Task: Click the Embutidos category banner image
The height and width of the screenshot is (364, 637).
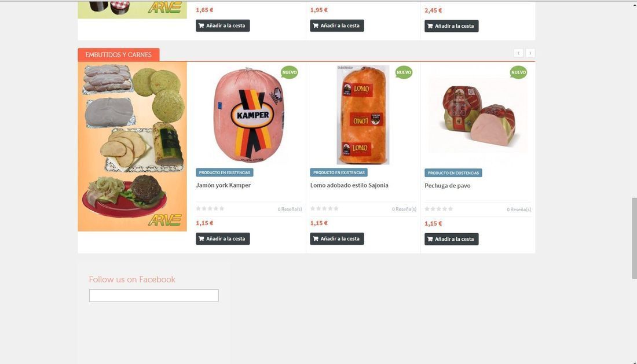Action: [x=133, y=146]
